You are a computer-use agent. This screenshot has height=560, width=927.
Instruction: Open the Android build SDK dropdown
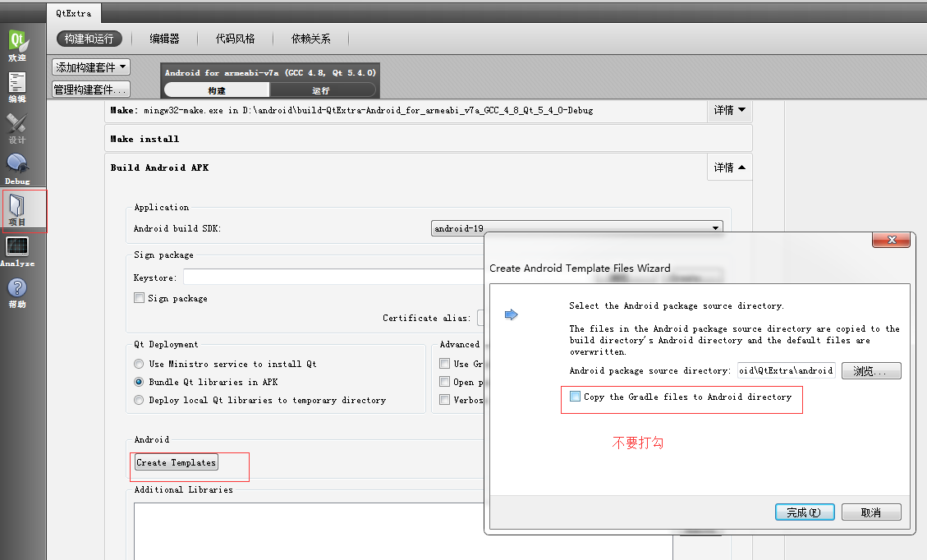(x=577, y=228)
